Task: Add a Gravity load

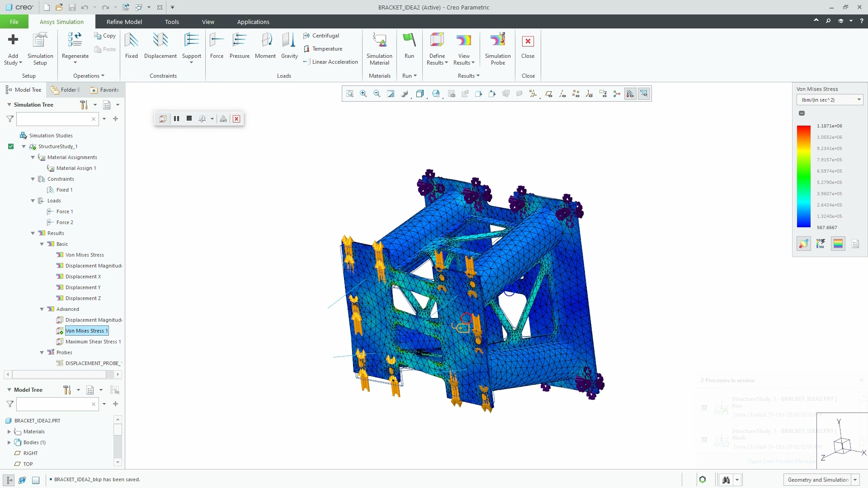Action: coord(289,45)
